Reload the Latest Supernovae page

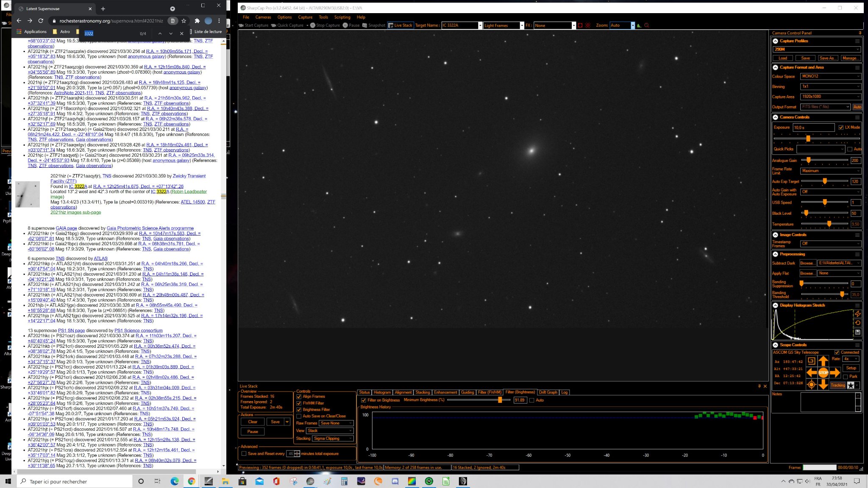pos(41,21)
